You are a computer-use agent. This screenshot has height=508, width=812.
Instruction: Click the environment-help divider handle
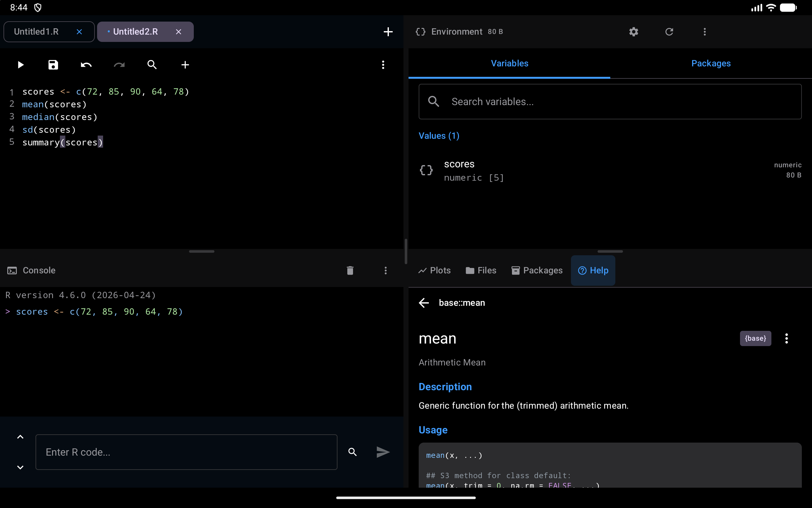610,251
